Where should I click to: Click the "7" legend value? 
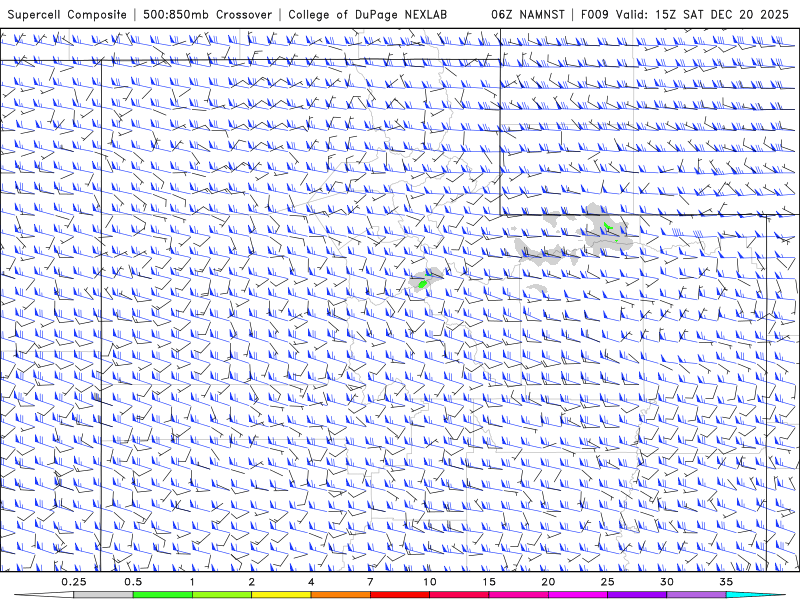pyautogui.click(x=370, y=582)
